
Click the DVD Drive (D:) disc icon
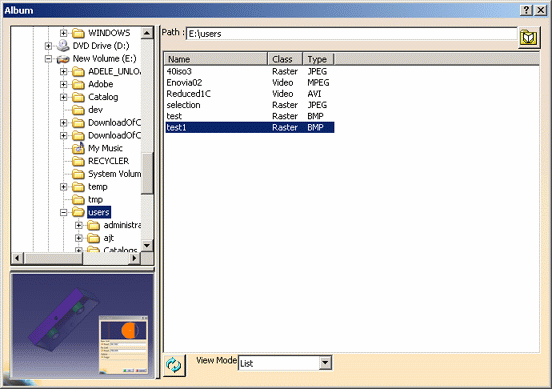[x=63, y=46]
